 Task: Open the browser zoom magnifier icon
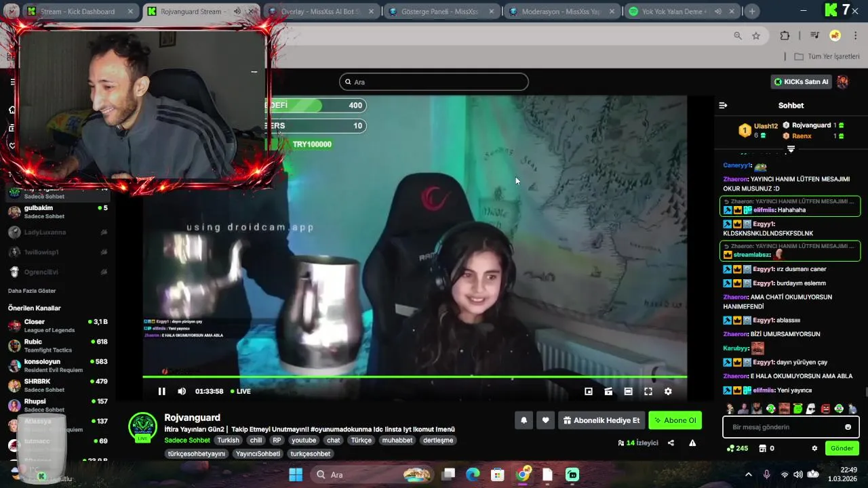pyautogui.click(x=738, y=36)
